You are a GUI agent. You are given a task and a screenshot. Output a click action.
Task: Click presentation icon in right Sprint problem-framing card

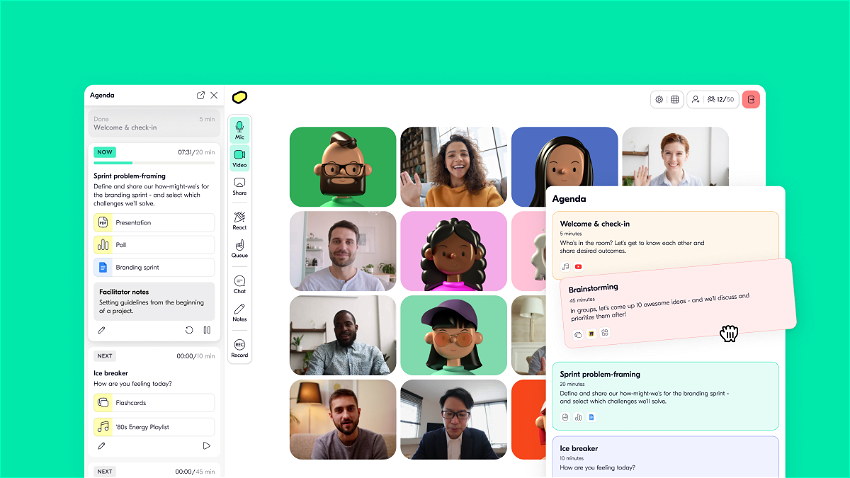click(565, 417)
